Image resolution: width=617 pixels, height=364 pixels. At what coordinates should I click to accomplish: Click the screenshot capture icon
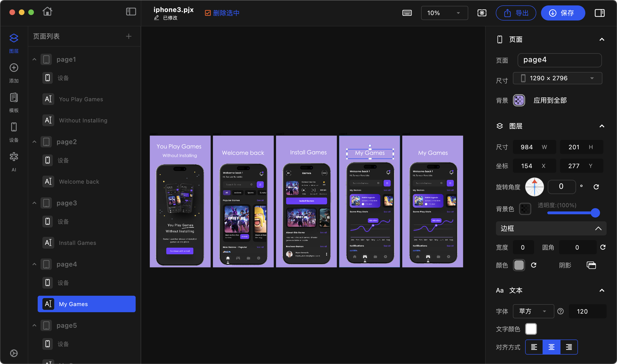[x=482, y=13]
